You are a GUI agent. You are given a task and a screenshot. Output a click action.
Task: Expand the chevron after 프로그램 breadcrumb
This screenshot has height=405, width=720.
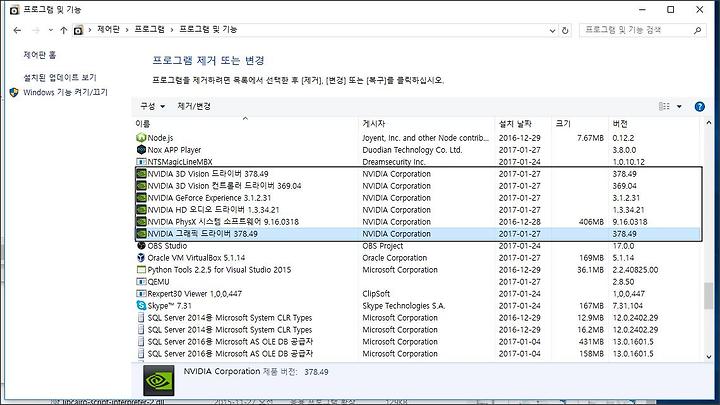point(172,30)
